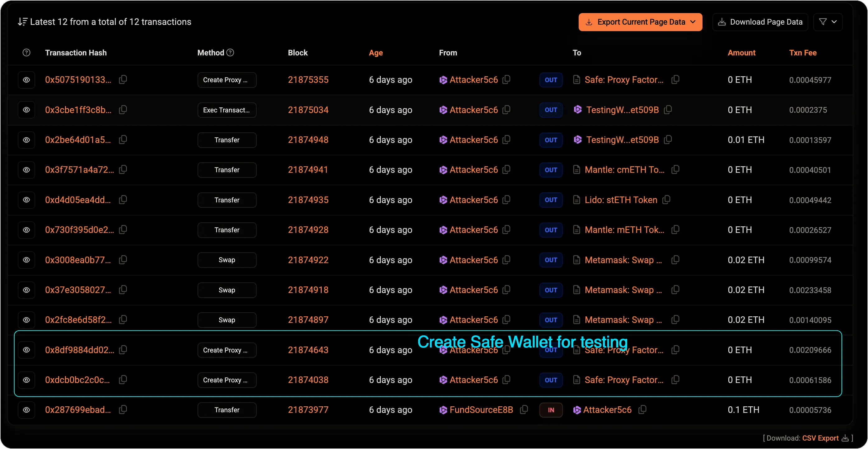The height and width of the screenshot is (449, 868).
Task: Copy Safe: Proxy Factory address in block 21875355 row
Action: point(675,80)
